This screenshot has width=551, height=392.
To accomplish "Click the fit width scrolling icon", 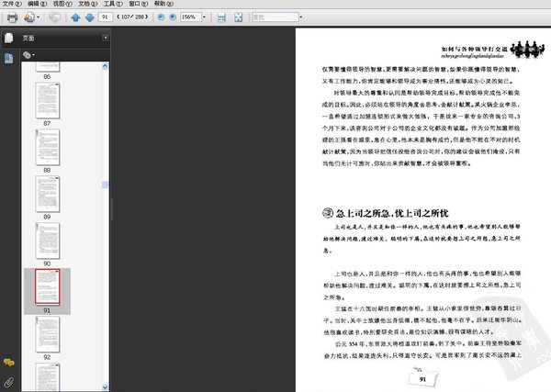I will 221,17.
